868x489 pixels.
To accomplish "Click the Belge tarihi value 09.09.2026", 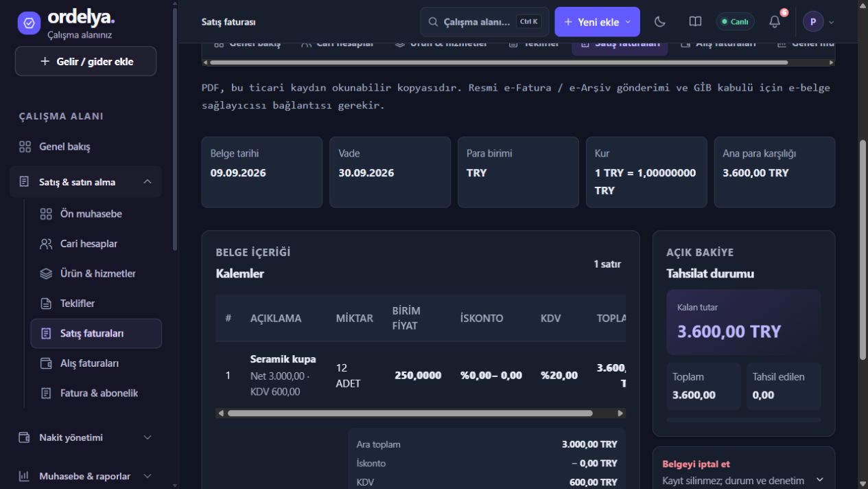I will [x=238, y=173].
